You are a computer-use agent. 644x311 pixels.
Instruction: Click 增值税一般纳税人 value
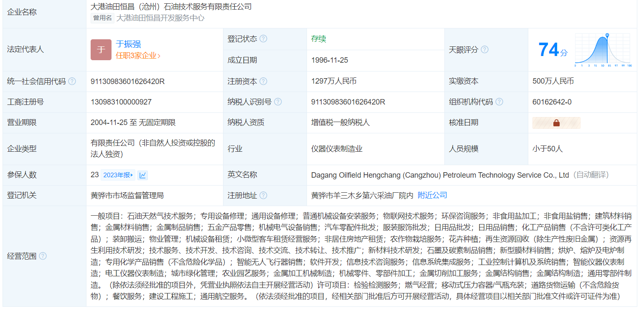click(x=340, y=122)
